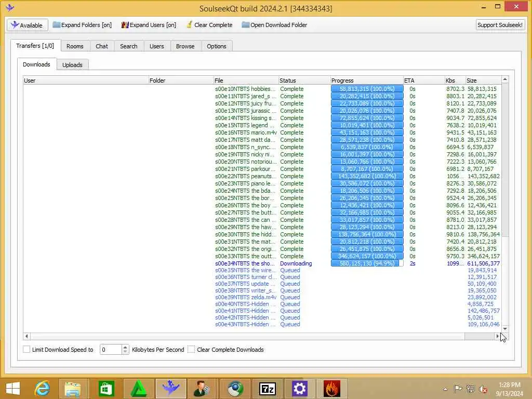
Task: Open Download Folder from toolbar
Action: coord(274,25)
